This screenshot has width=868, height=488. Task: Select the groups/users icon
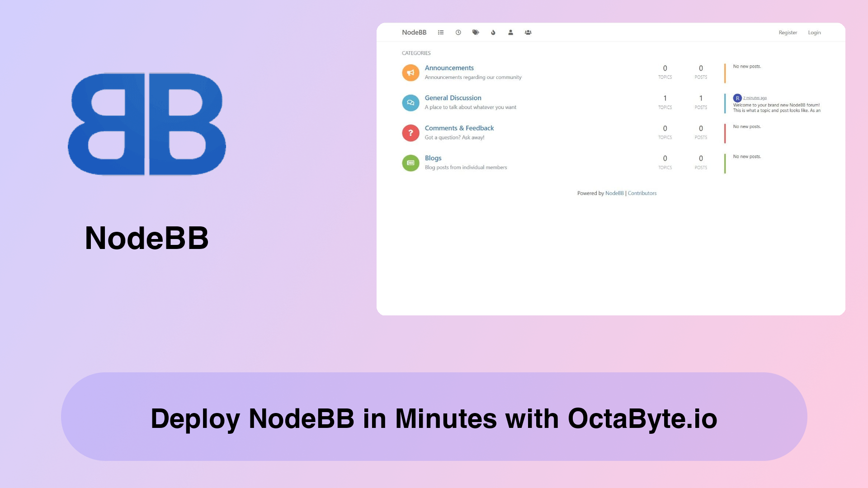click(x=528, y=32)
